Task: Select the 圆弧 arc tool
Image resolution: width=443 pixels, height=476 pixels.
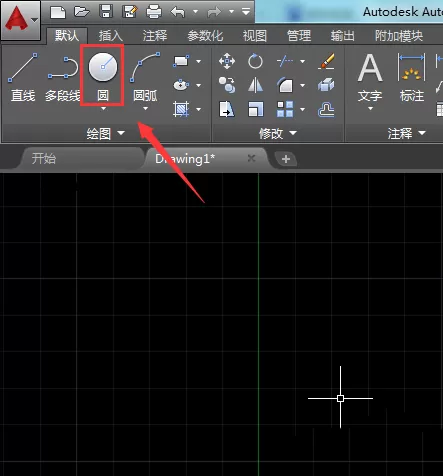Action: [145, 77]
